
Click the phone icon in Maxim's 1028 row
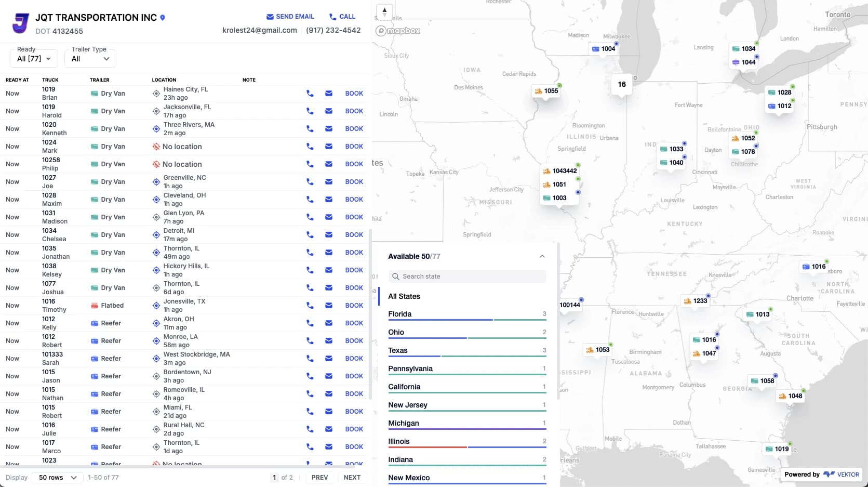click(310, 200)
